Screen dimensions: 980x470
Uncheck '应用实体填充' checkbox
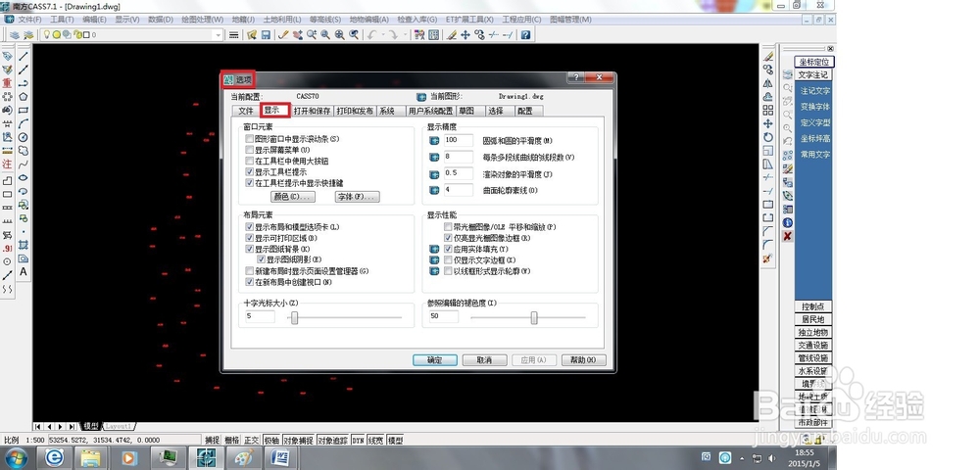[x=448, y=249]
